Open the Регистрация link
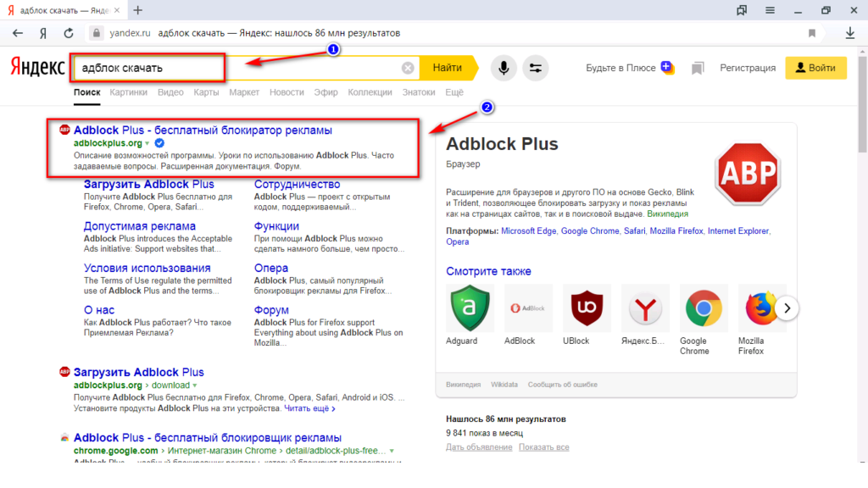Image resolution: width=868 pixels, height=488 pixels. (x=748, y=68)
